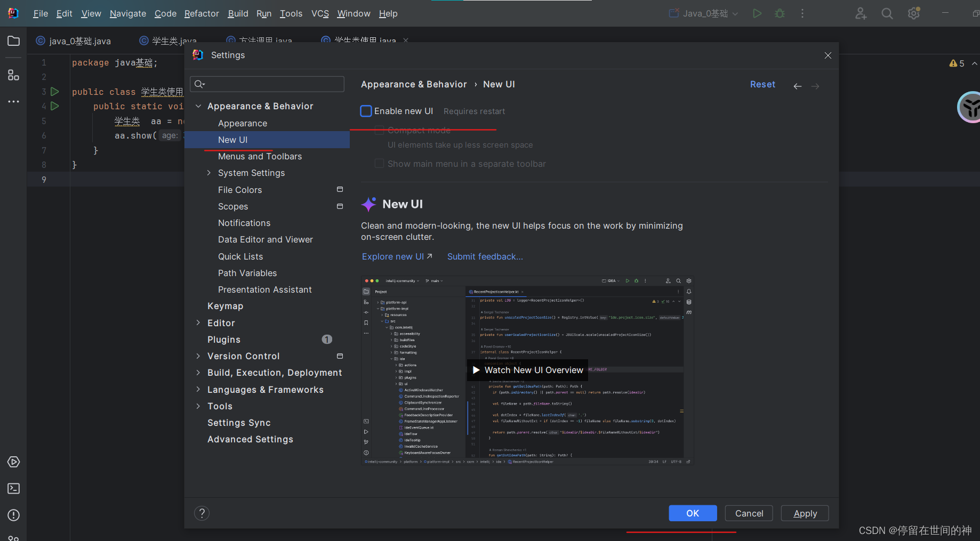
Task: Select the Path Variables settings page
Action: tap(247, 273)
